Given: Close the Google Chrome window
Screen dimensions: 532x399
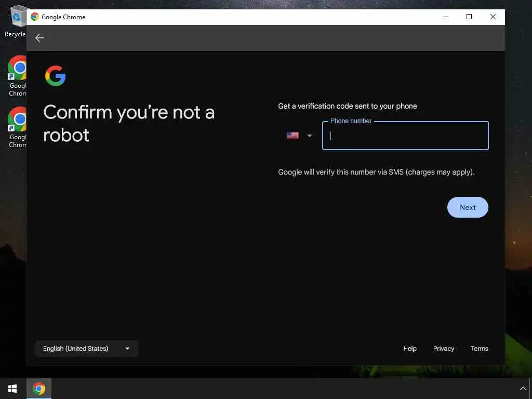Looking at the screenshot, I should pyautogui.click(x=493, y=17).
